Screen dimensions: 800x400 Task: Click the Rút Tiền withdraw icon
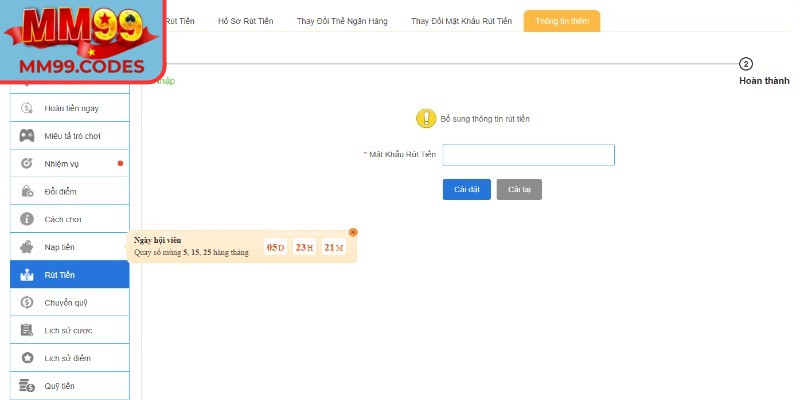(27, 274)
